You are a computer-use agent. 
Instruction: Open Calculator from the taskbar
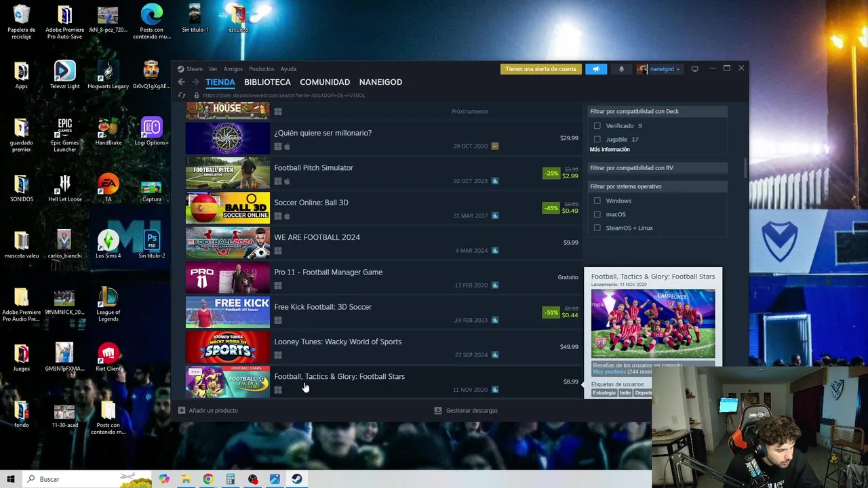230,479
